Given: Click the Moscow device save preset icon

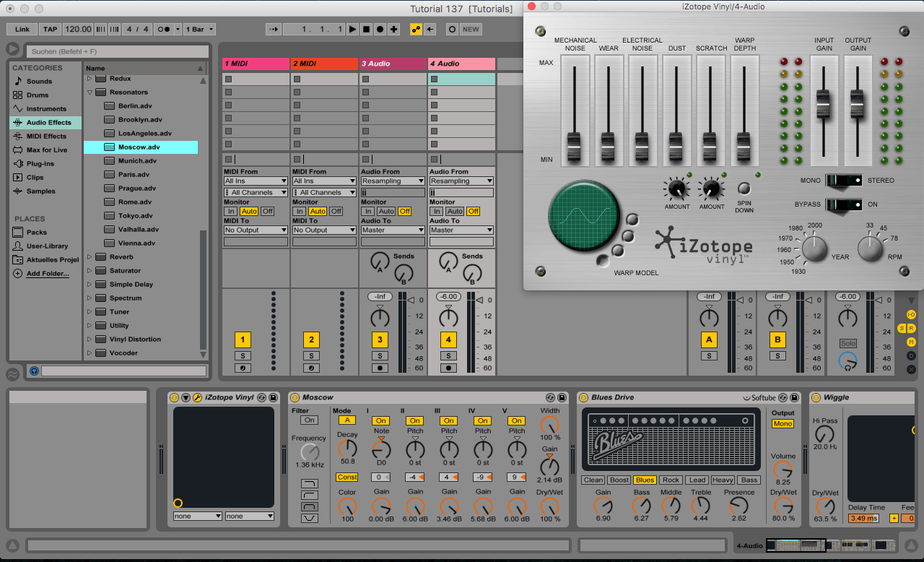Looking at the screenshot, I should pyautogui.click(x=563, y=397).
